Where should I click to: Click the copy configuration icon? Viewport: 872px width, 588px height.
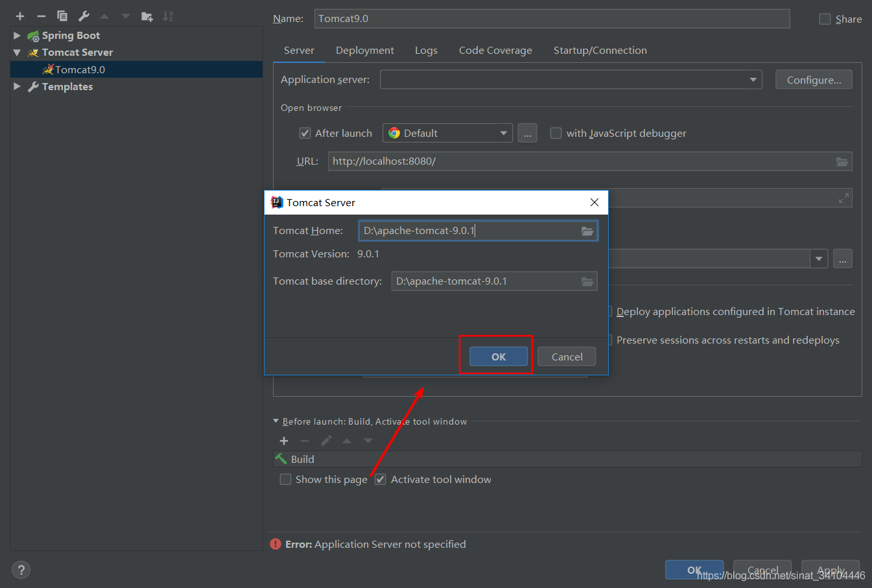point(62,16)
